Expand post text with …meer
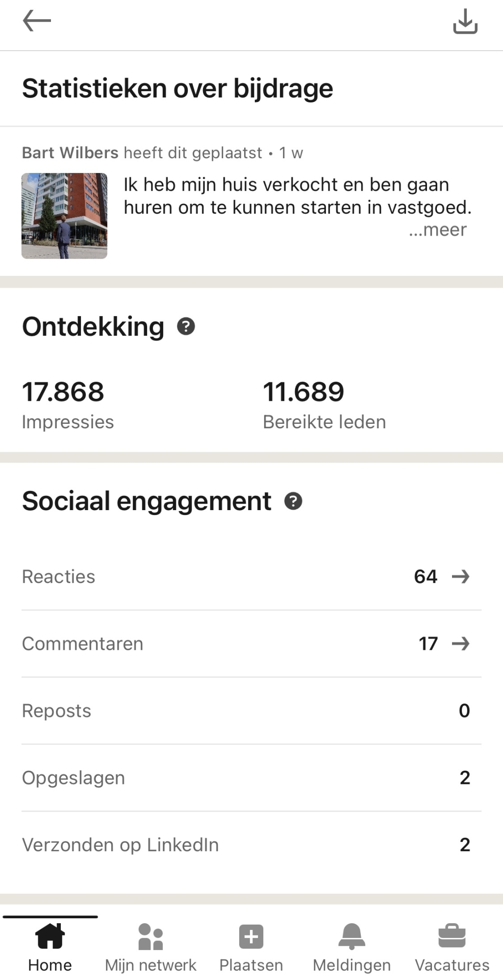Viewport: 503px width, 980px height. point(437,230)
